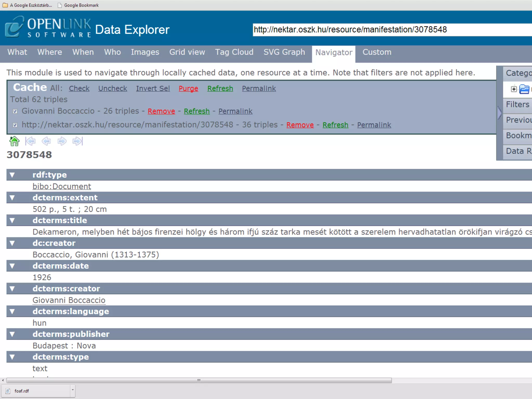Viewport: 532px width, 399px height.
Task: Switch to the SVG Graph tab
Action: tap(284, 52)
